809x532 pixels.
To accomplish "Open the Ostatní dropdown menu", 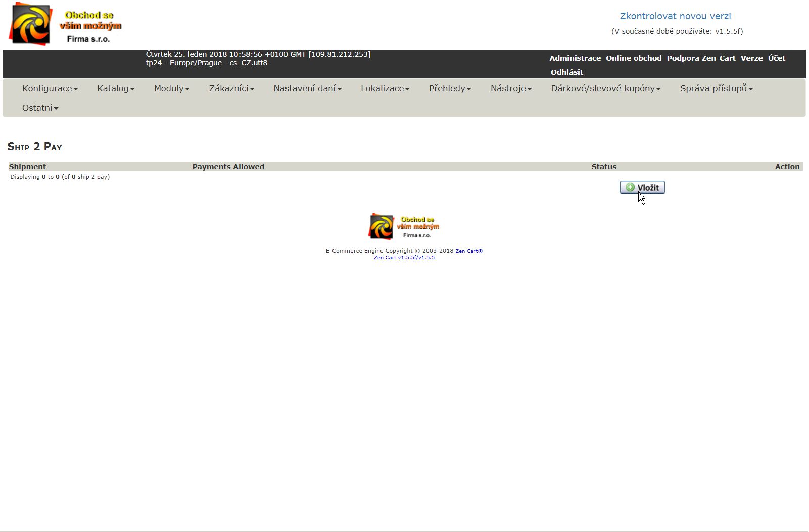I will point(40,108).
